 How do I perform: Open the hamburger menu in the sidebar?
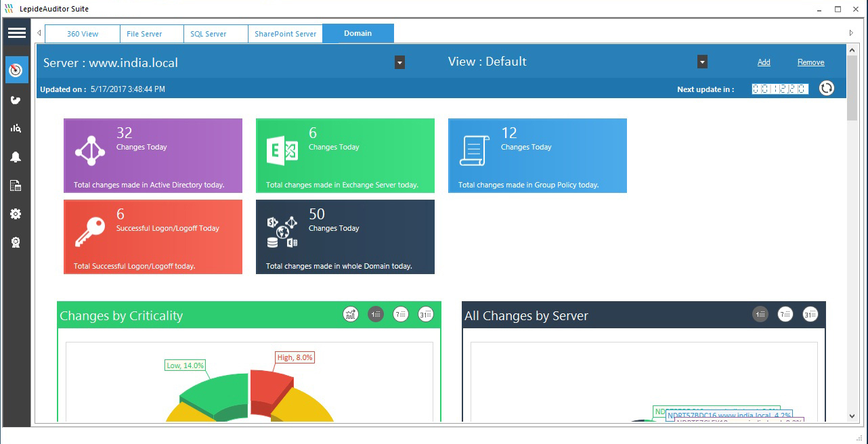point(17,32)
